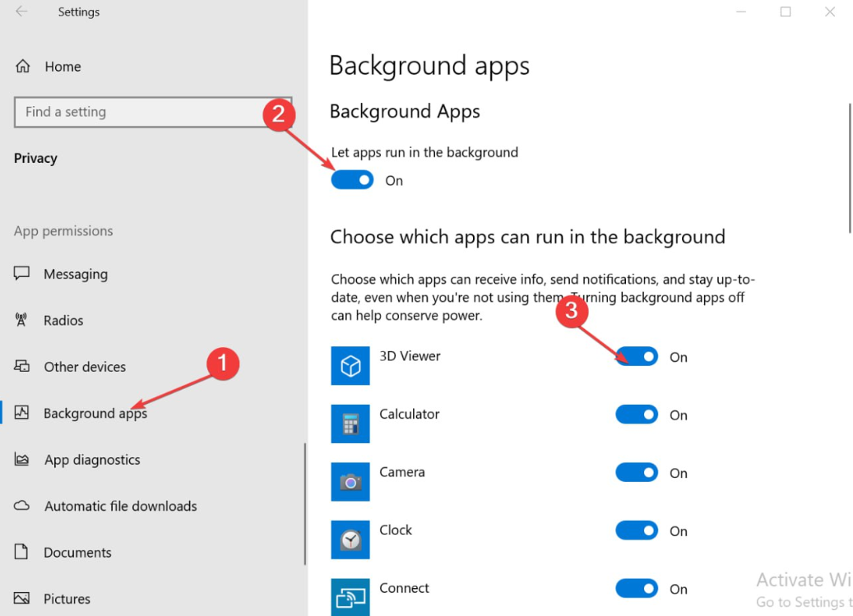Disable the 3D Viewer background toggle

pos(637,357)
